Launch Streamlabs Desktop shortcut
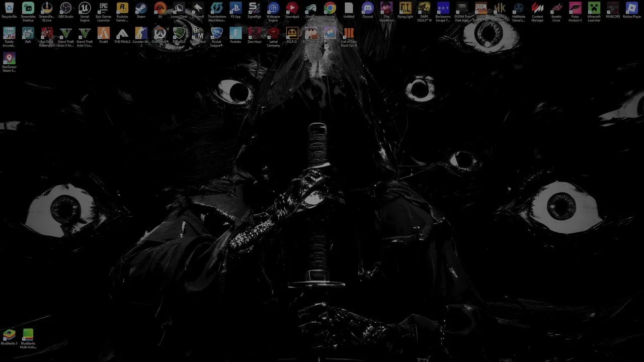This screenshot has width=644, height=362. [28, 12]
